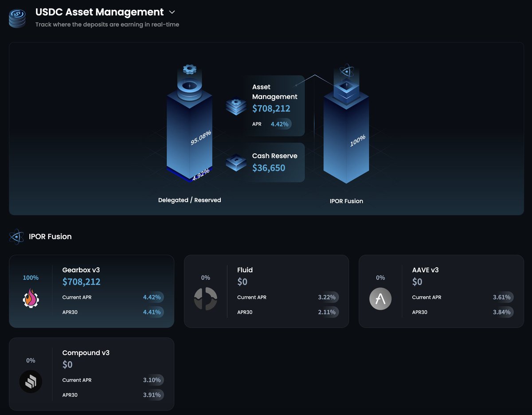This screenshot has width=532, height=415.
Task: Click the Compound v3 logo
Action: pos(31,381)
